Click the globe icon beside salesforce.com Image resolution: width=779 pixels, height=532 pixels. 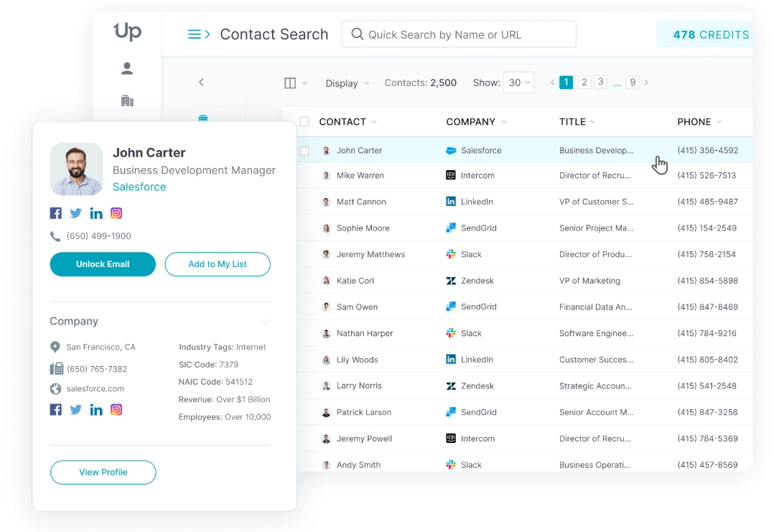tap(56, 389)
